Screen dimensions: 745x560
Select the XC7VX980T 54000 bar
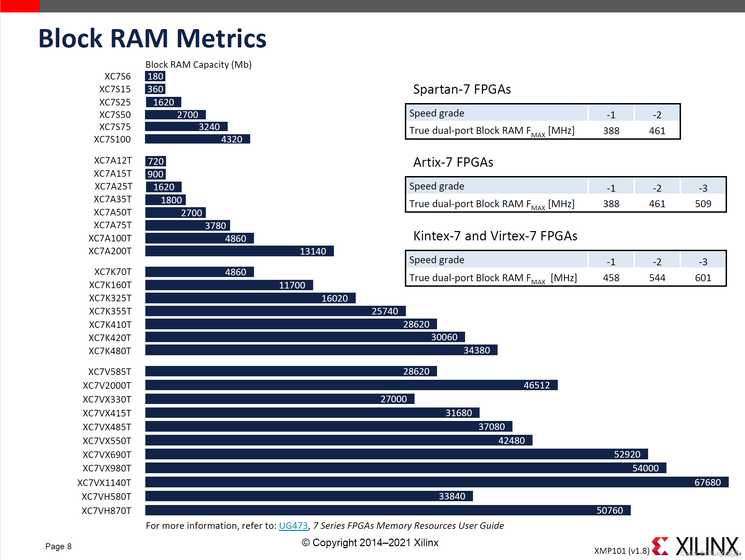coord(405,468)
